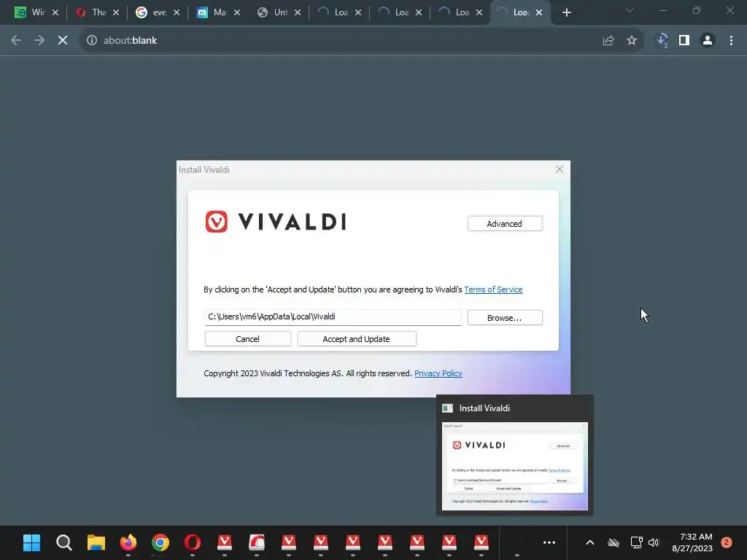Click the OneDrive cloud tray icon

(x=614, y=542)
